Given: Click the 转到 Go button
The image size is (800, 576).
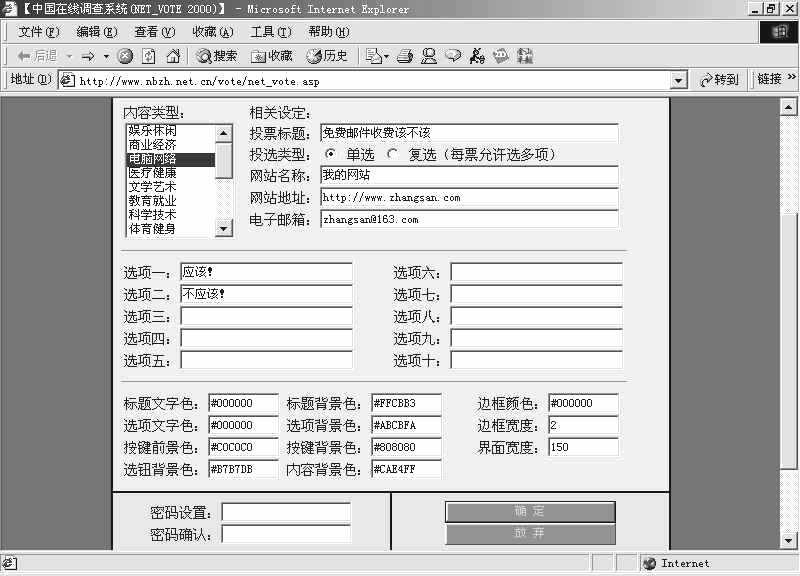Looking at the screenshot, I should click(x=722, y=80).
